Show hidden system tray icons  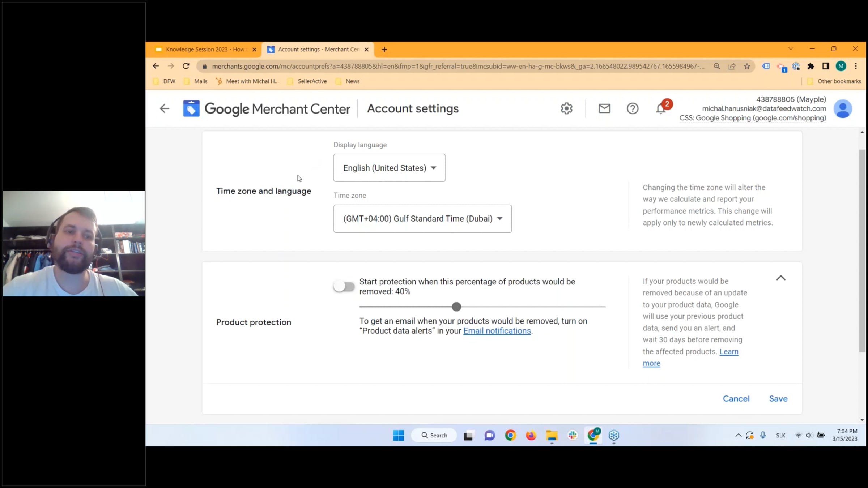[x=738, y=435]
